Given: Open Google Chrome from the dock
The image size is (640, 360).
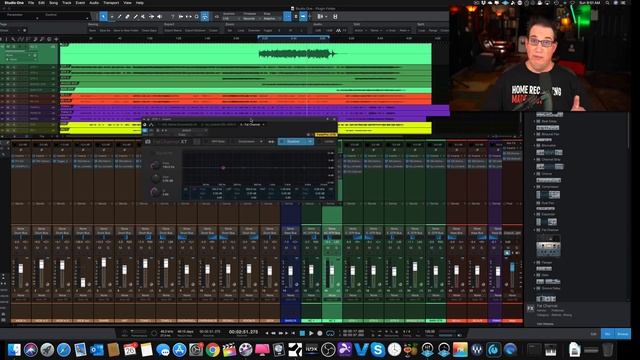Looking at the screenshot, I should 212,350.
